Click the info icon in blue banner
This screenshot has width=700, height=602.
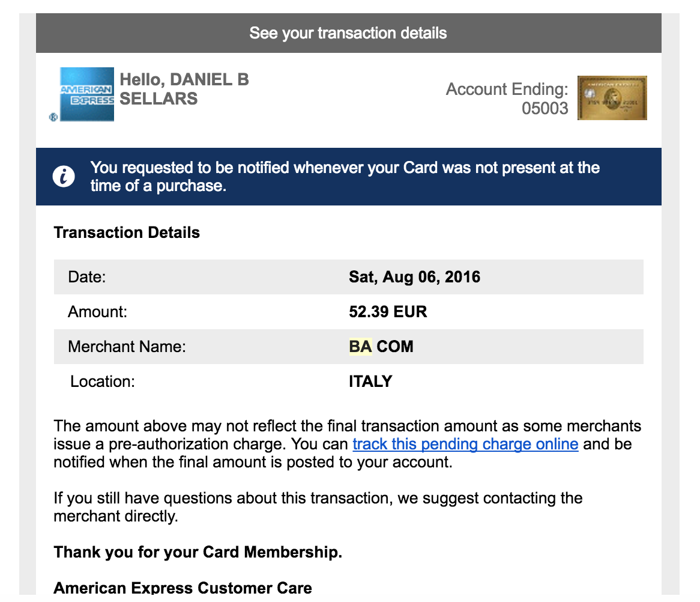64,176
